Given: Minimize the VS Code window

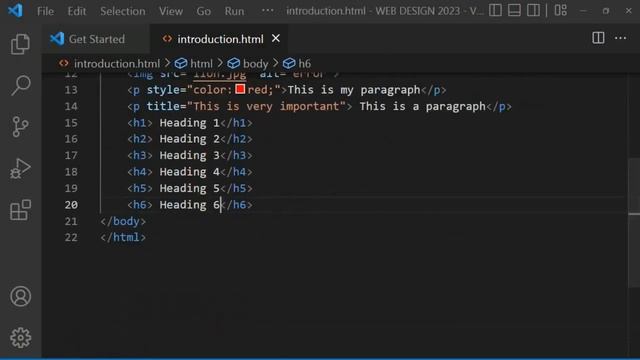Looking at the screenshot, I should click(x=584, y=11).
